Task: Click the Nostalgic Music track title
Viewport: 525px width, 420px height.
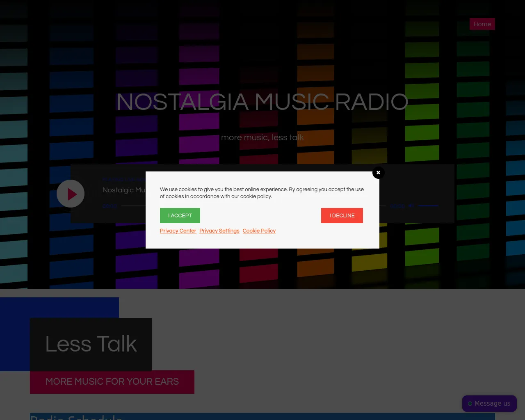Action: tap(124, 190)
